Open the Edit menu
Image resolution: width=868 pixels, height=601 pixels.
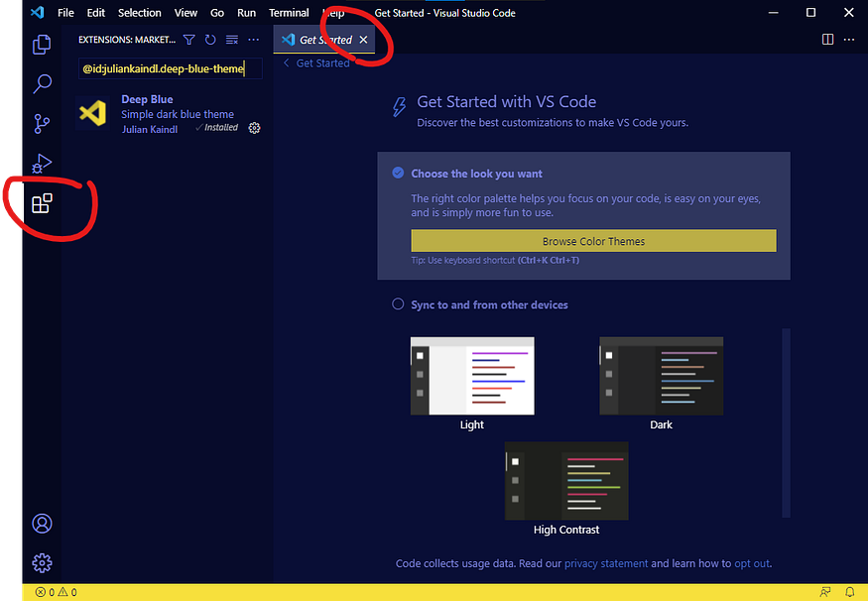pyautogui.click(x=96, y=13)
